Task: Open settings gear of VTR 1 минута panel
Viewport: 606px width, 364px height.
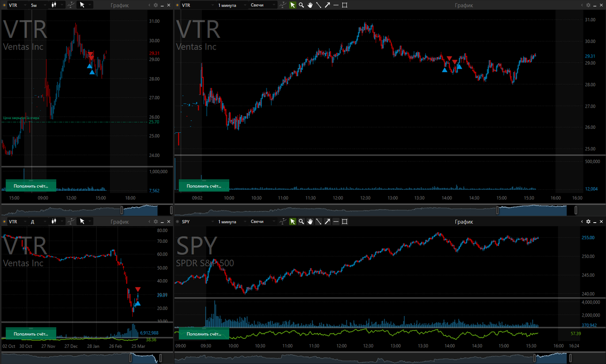Action: pos(588,5)
